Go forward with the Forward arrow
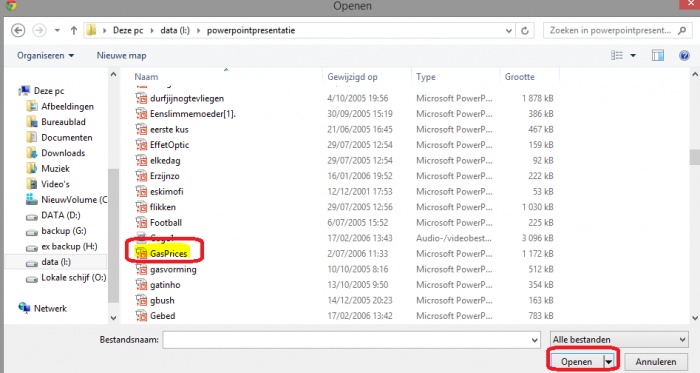The height and width of the screenshot is (373, 700). point(39,30)
